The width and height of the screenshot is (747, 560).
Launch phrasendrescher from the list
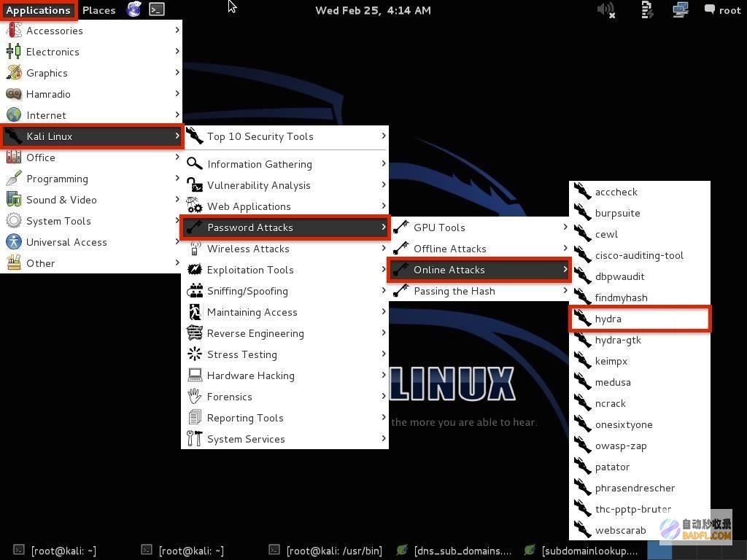tap(640, 488)
